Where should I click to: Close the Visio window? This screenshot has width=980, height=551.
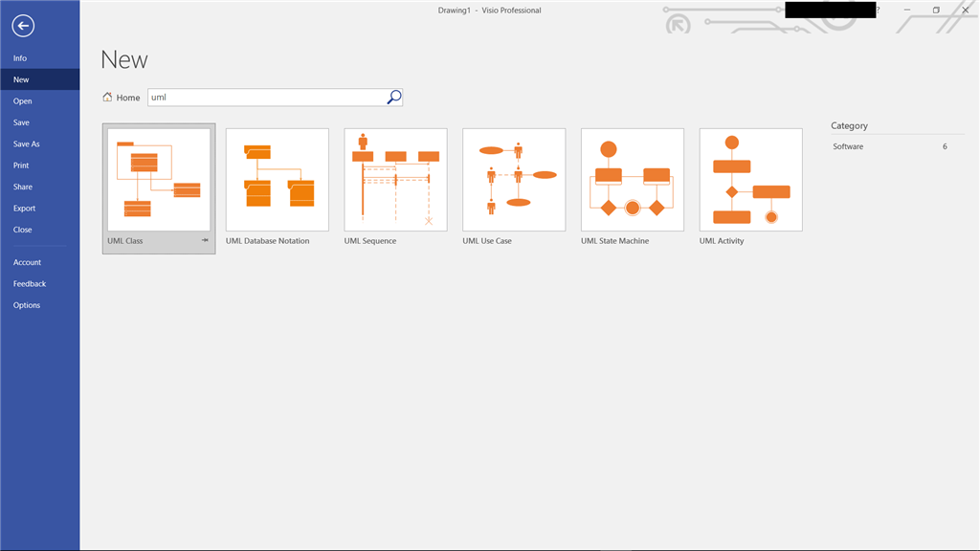[x=965, y=10]
